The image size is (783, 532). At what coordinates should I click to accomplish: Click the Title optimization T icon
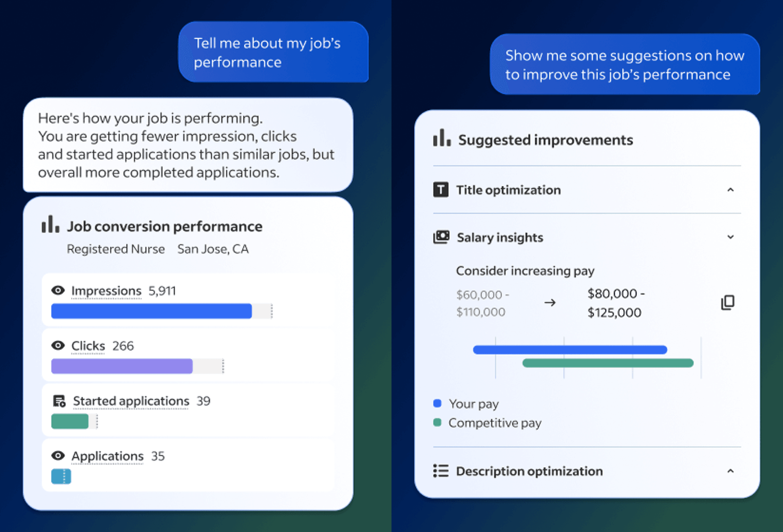[441, 189]
